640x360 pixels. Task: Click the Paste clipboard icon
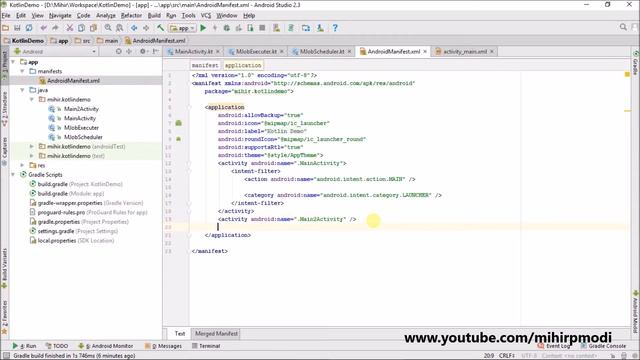pyautogui.click(x=93, y=28)
